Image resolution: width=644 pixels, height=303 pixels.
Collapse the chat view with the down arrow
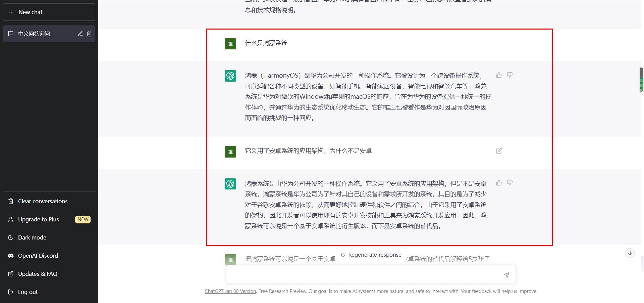(x=630, y=253)
